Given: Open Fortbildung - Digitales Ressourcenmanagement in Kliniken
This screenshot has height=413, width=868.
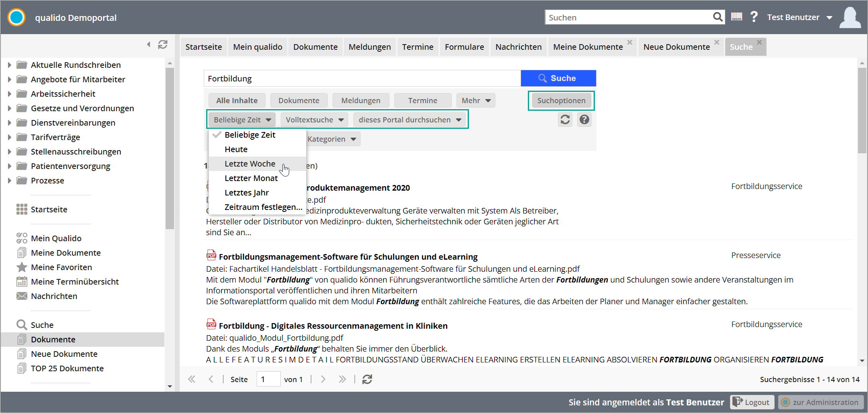Looking at the screenshot, I should tap(333, 326).
